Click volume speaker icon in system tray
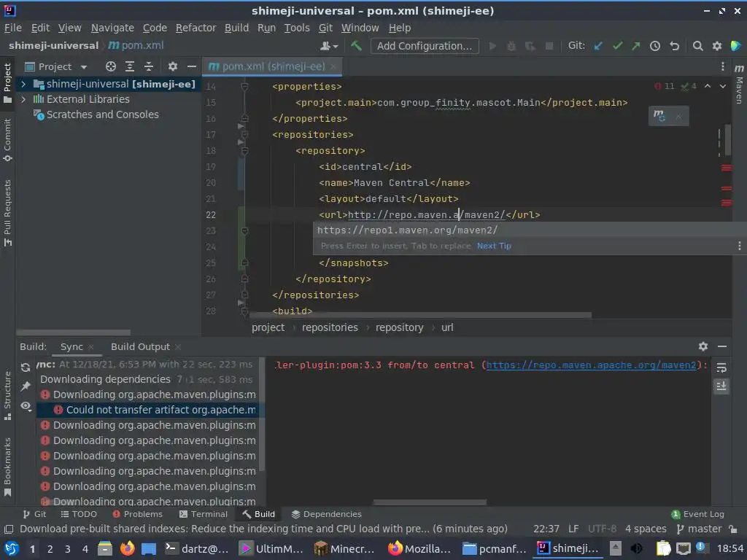Screen dimensions: 747x560 click(636, 548)
